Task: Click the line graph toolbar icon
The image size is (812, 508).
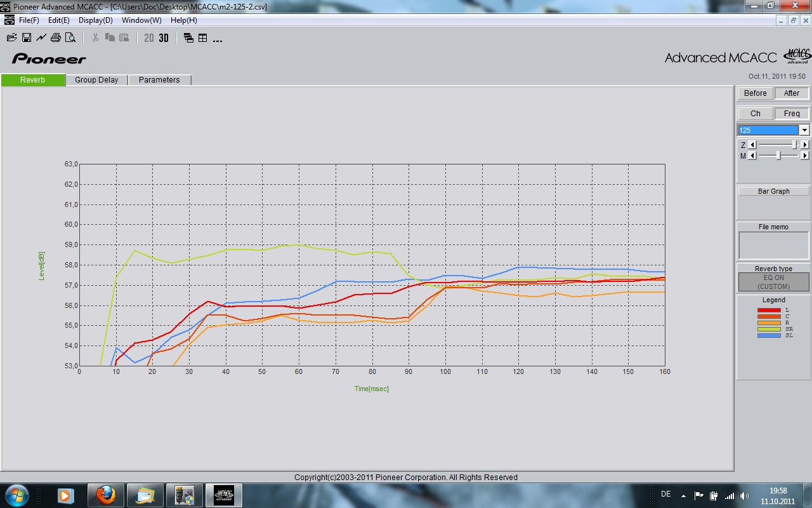Action: 41,38
